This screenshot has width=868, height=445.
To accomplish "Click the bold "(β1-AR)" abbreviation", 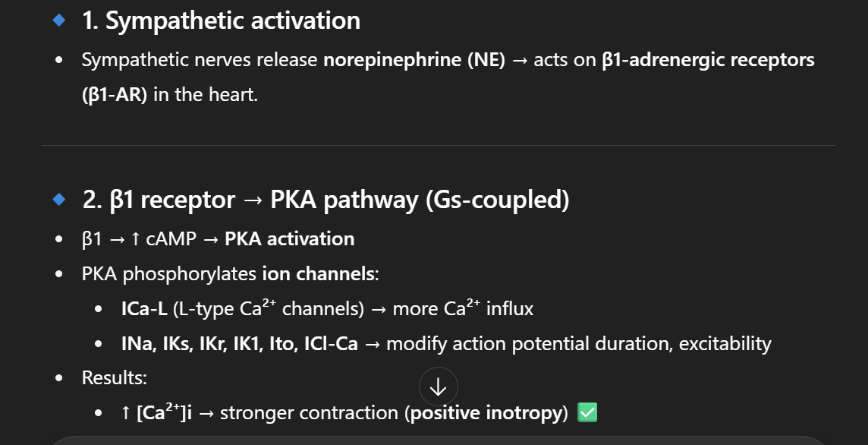I will click(x=115, y=97).
